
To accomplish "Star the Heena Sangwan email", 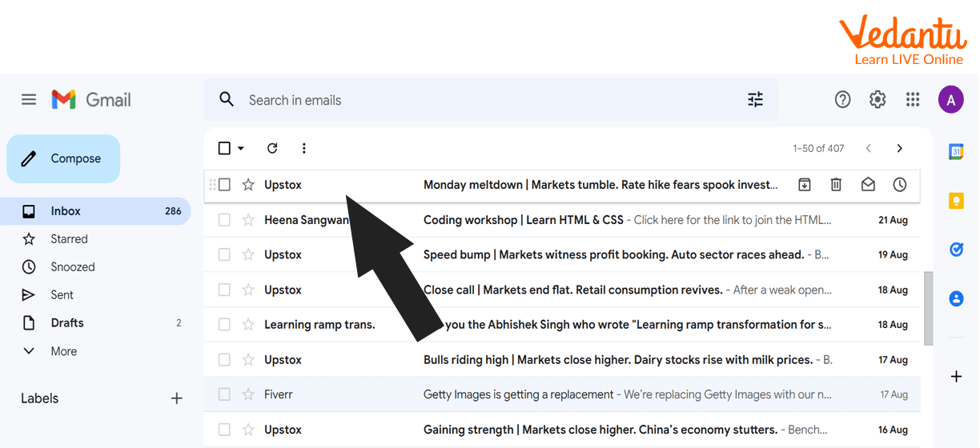I will (x=248, y=220).
